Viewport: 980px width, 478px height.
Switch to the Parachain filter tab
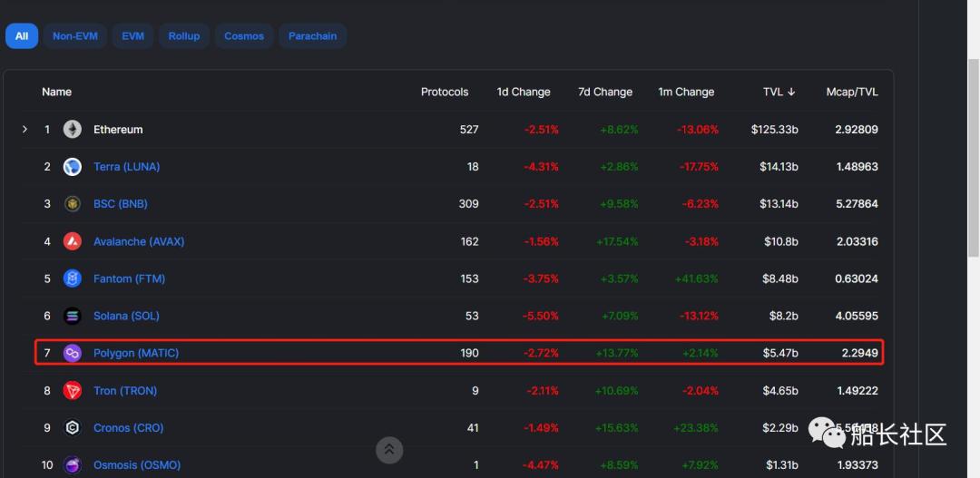click(x=312, y=35)
